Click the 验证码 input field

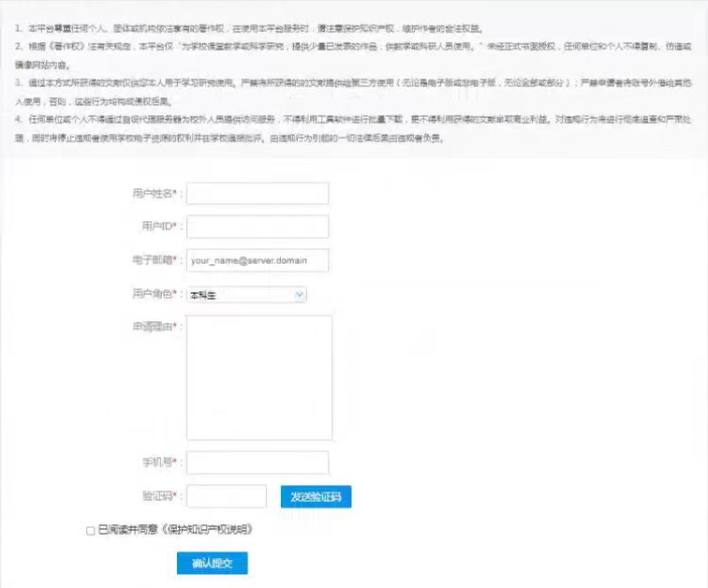[x=227, y=496]
